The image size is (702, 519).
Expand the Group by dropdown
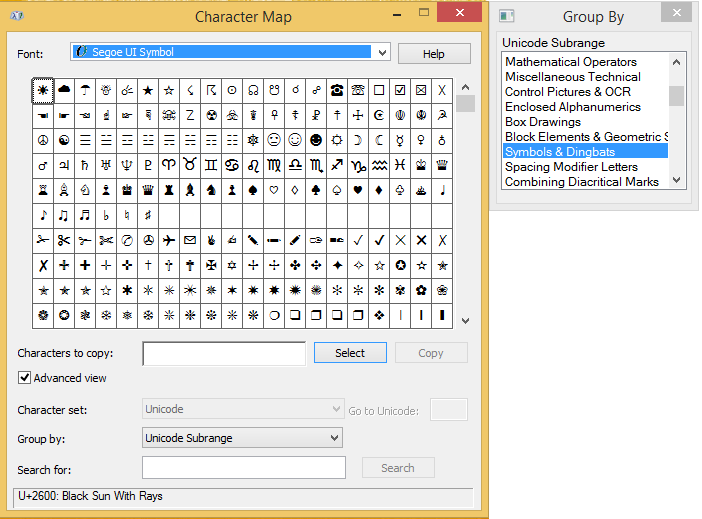click(334, 438)
